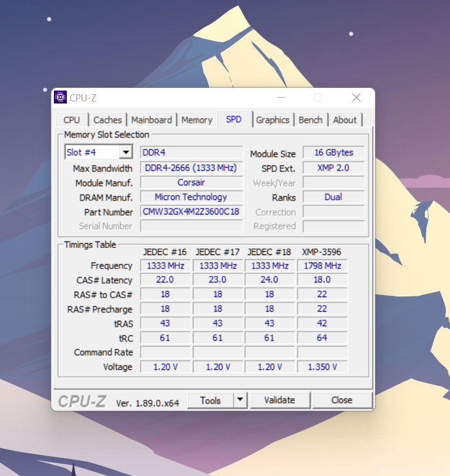Image resolution: width=450 pixels, height=476 pixels.
Task: Click the empty Registered field
Action: pos(334,226)
